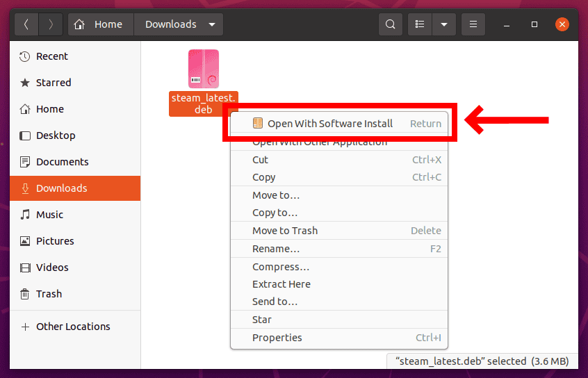Select the steam_latest.deb file icon
Viewport: 588px width, 378px height.
point(203,69)
